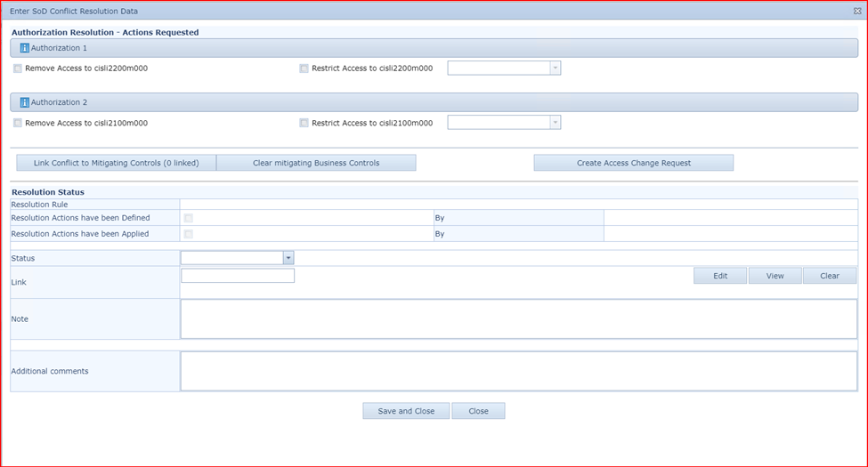868x467 pixels.
Task: Enable Restrict Access to cisli2200m000 checkbox
Action: tap(304, 68)
